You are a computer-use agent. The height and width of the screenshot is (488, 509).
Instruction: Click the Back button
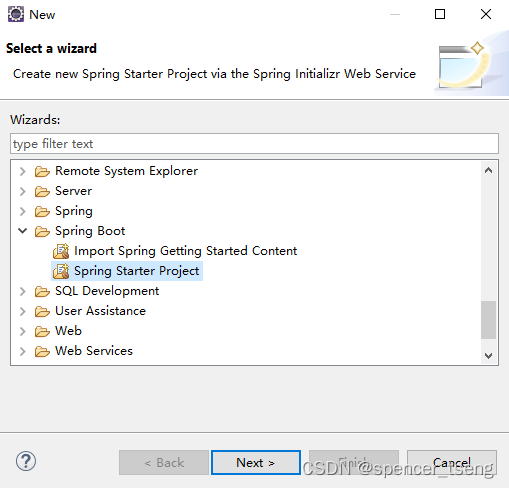click(x=164, y=463)
